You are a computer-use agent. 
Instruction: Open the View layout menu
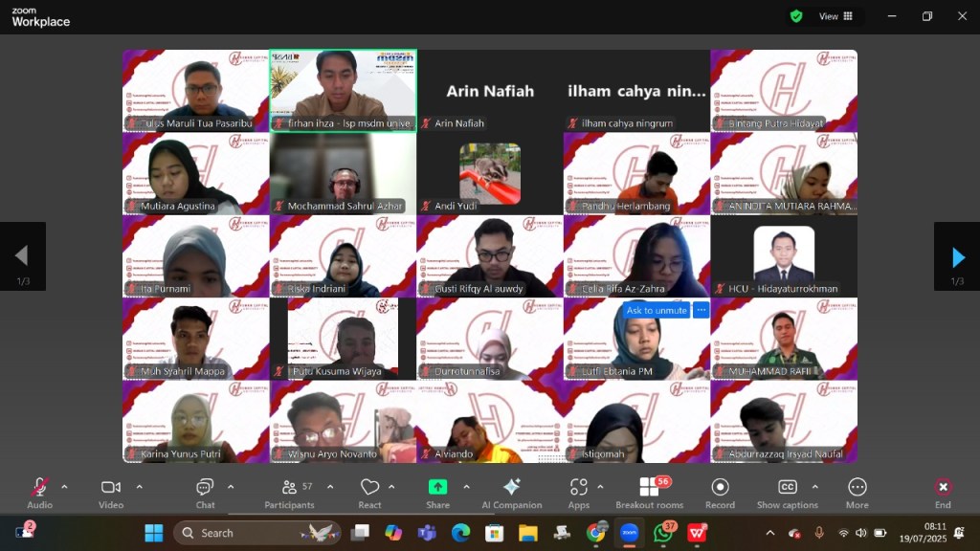835,16
